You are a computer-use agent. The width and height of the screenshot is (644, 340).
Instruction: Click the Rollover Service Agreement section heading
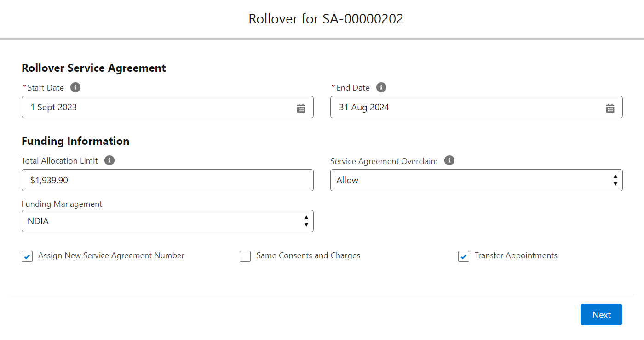pyautogui.click(x=93, y=68)
